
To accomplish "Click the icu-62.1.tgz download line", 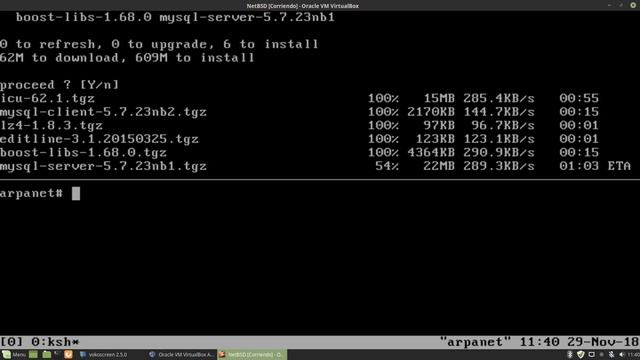I will pyautogui.click(x=299, y=98).
